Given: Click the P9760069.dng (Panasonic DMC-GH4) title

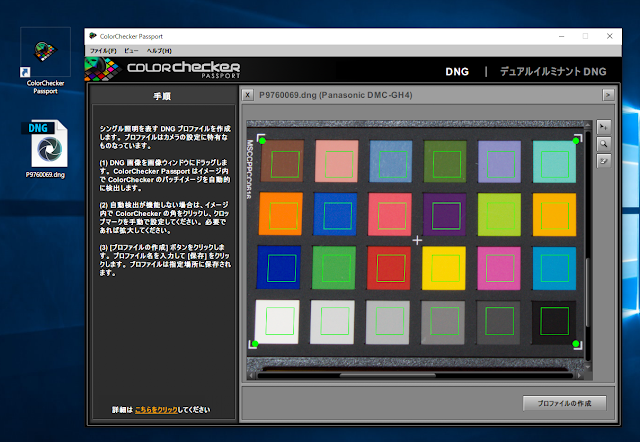Looking at the screenshot, I should pyautogui.click(x=336, y=95).
